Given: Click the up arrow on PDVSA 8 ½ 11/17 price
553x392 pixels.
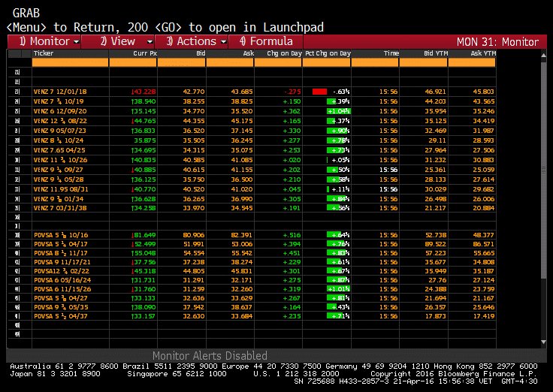Looking at the screenshot, I should click(132, 253).
